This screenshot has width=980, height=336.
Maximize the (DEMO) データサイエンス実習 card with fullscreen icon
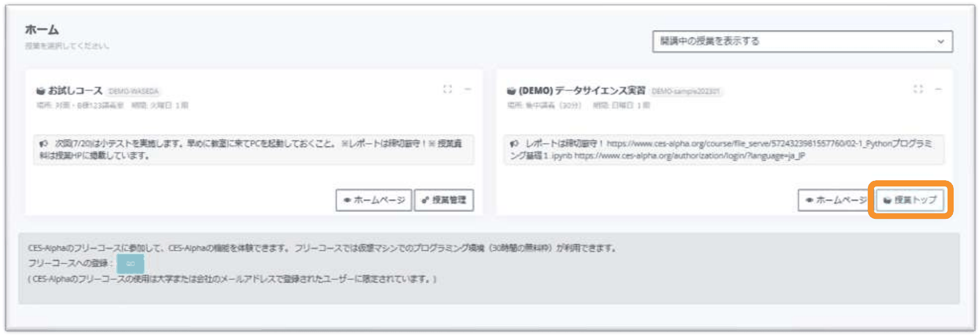click(x=918, y=90)
